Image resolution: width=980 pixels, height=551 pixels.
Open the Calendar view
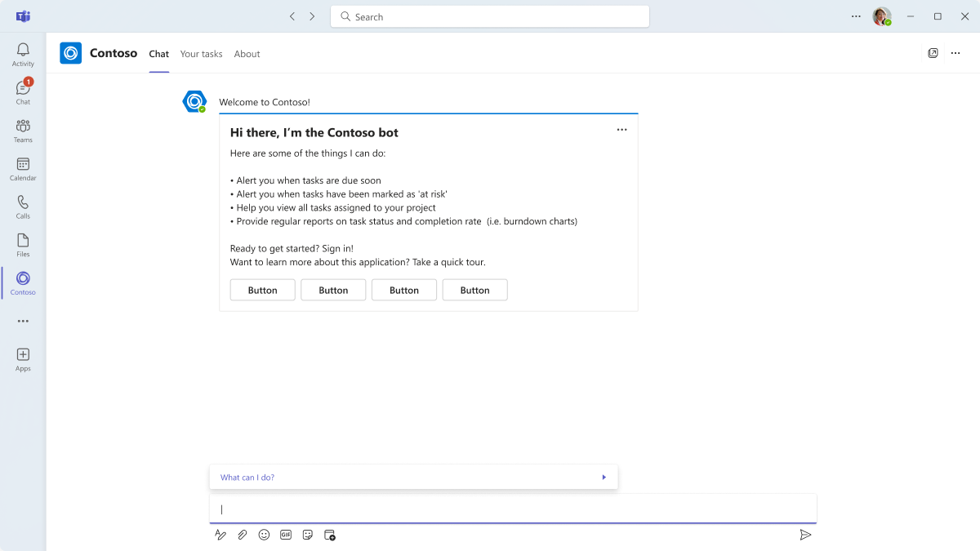coord(23,169)
